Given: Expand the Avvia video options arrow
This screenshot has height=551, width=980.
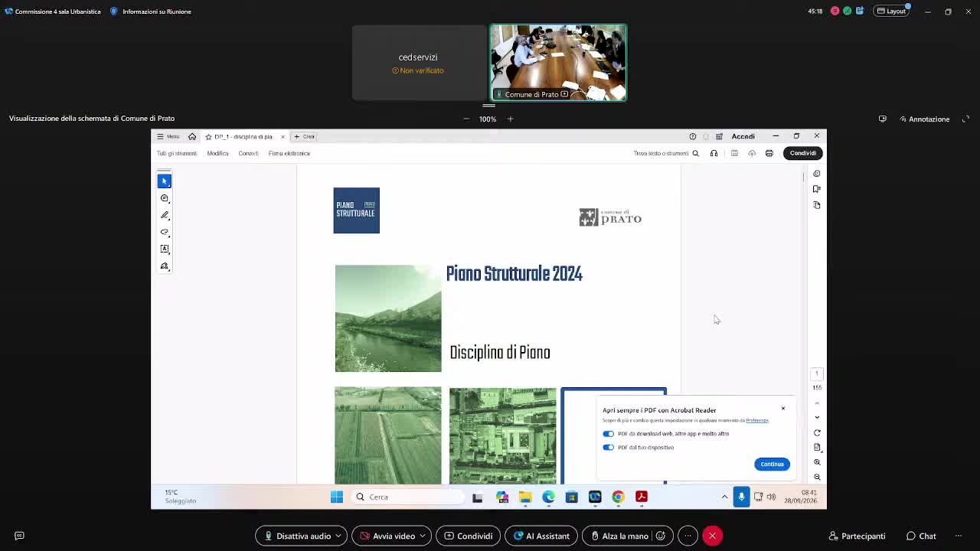Looking at the screenshot, I should click(423, 536).
